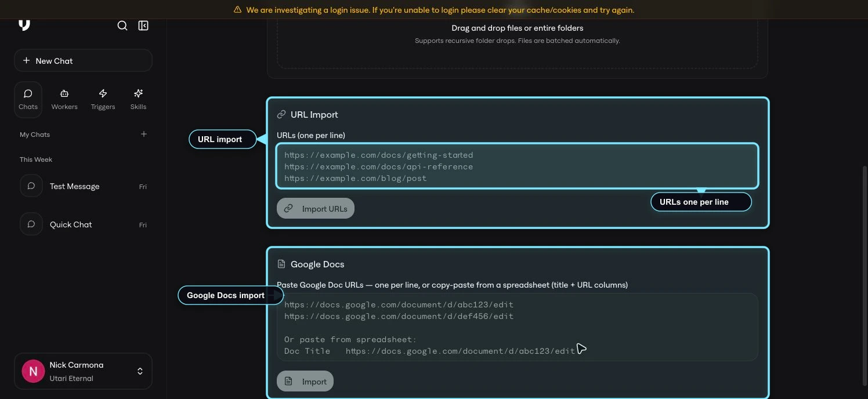This screenshot has height=399, width=868.
Task: Click the Google Docs Import button
Action: pos(305,381)
